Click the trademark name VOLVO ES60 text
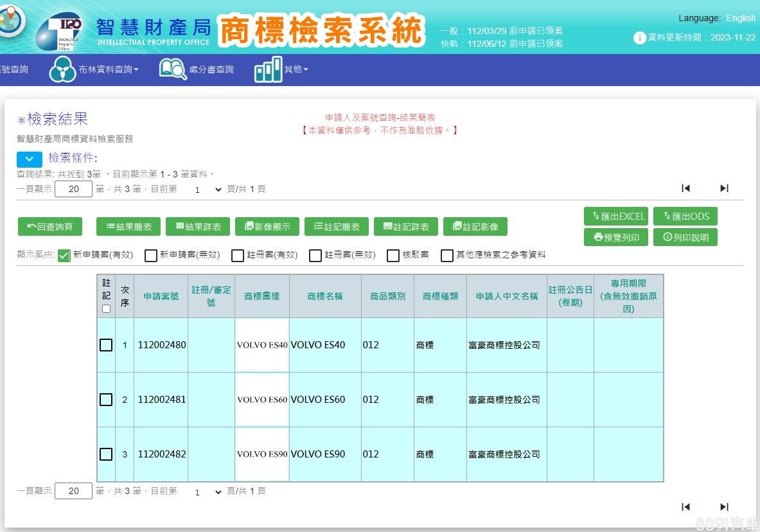Screen dimensions: 760x532 point(318,400)
